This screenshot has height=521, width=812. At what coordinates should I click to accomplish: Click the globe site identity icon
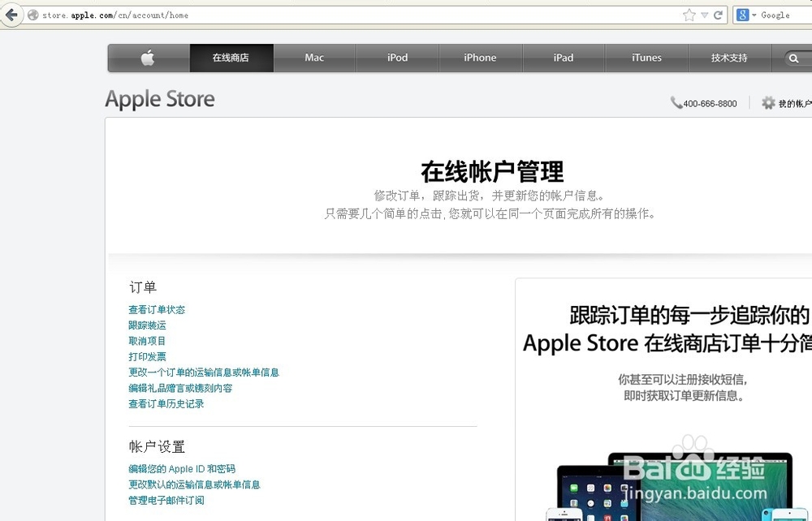(x=32, y=15)
